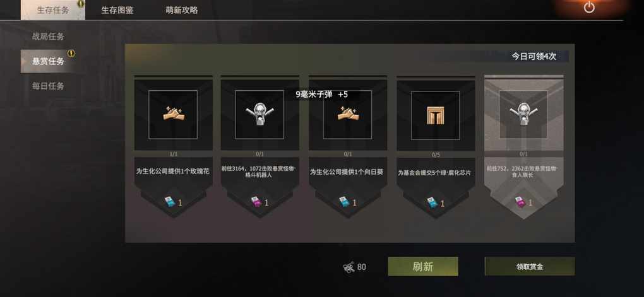Image resolution: width=644 pixels, height=297 pixels.
Task: Click the power icon at top right
Action: click(589, 8)
